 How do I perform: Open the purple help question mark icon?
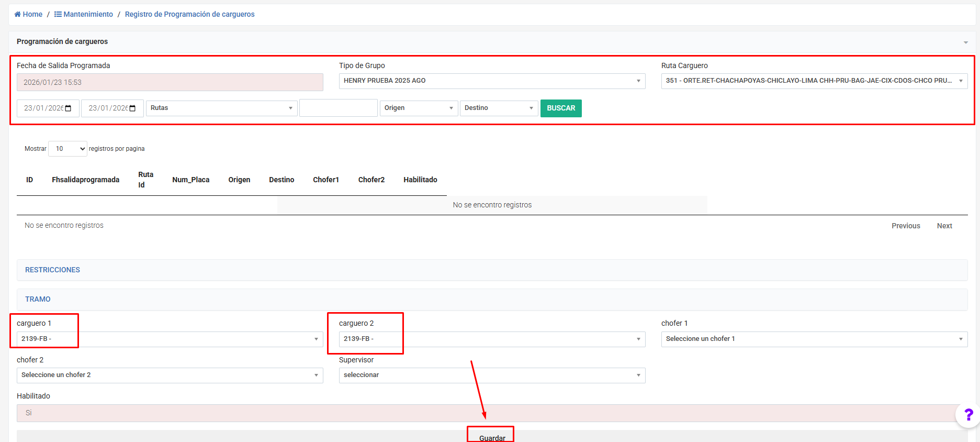point(968,415)
